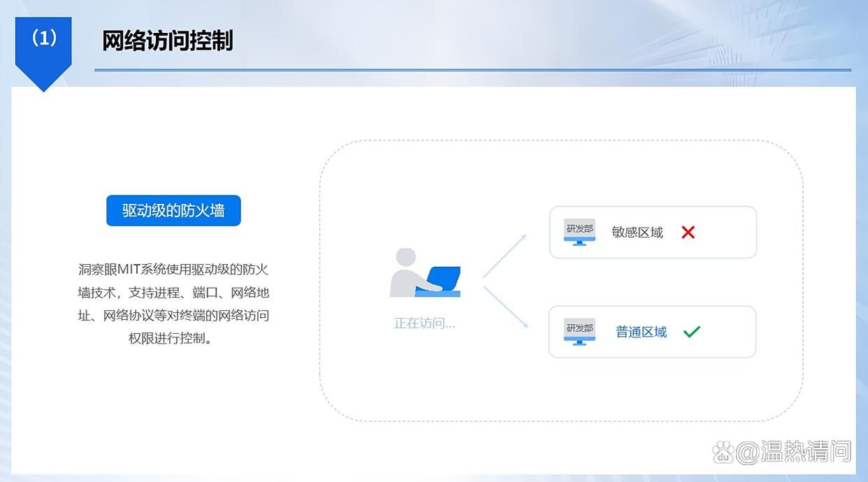Click the arrow pointing to 敏感区域 card

505,256
